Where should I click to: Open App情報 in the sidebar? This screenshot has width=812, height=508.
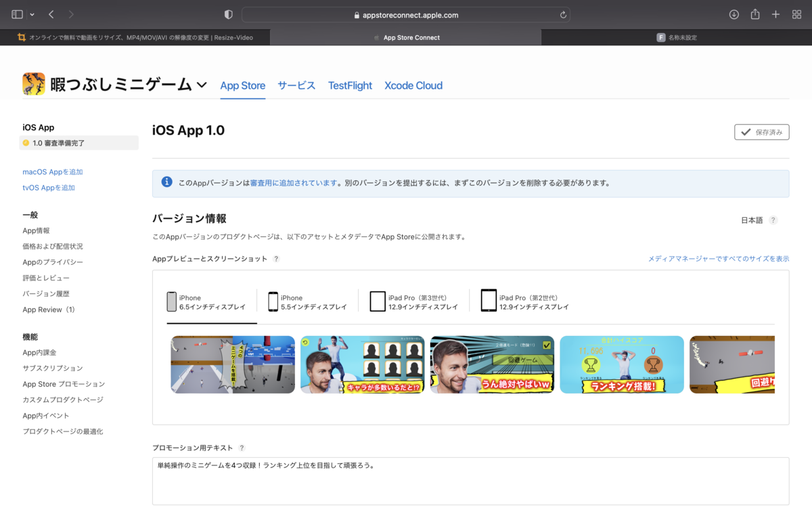point(36,231)
